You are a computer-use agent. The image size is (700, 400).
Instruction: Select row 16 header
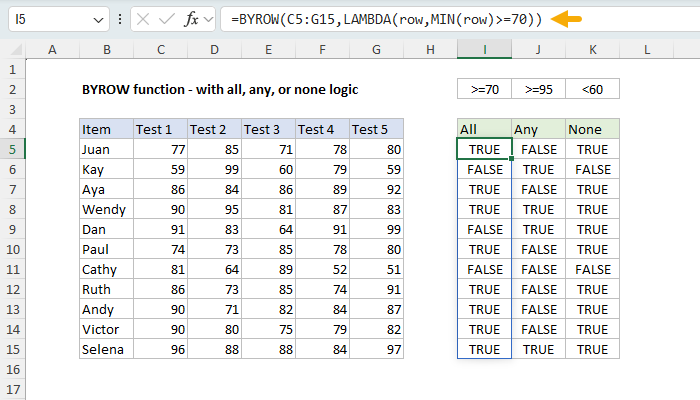[12, 369]
